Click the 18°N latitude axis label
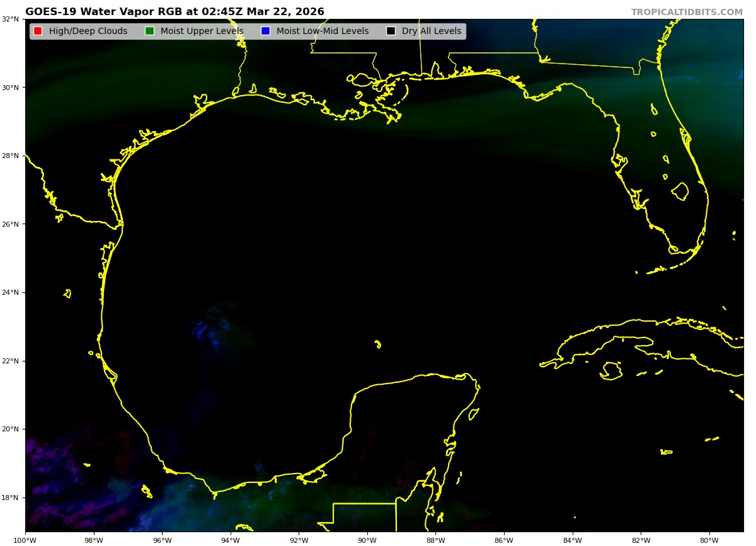The width and height of the screenshot is (756, 546). click(11, 498)
